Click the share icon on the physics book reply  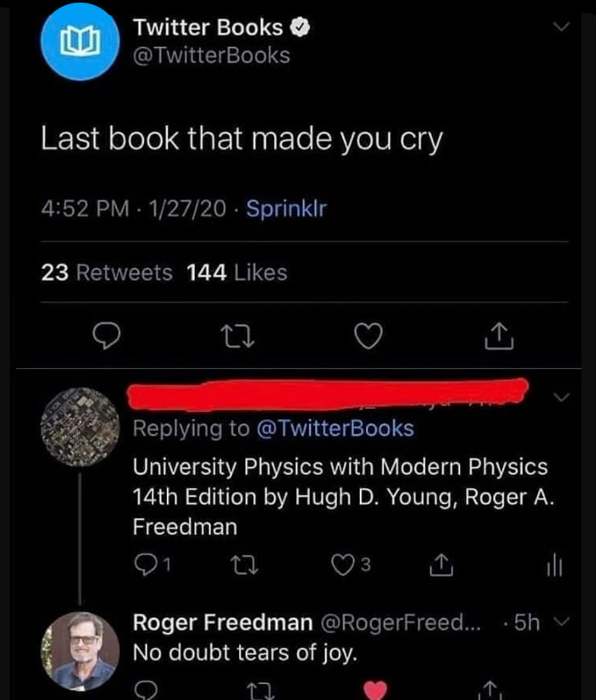440,565
